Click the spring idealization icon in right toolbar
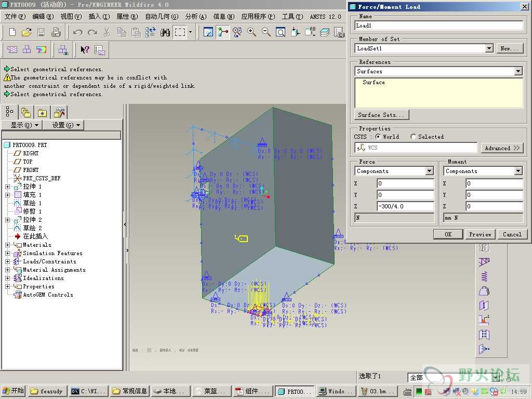Viewport: 532px width, 399px height. coord(484,276)
